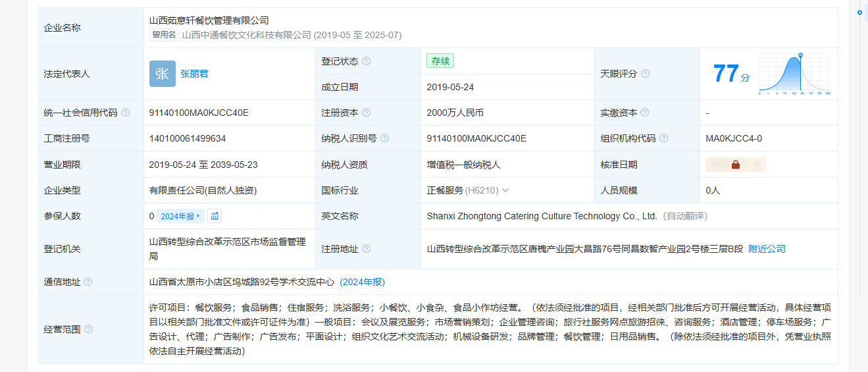Show help for 纳税人识别号 question icon
The width and height of the screenshot is (868, 372).
(x=385, y=138)
